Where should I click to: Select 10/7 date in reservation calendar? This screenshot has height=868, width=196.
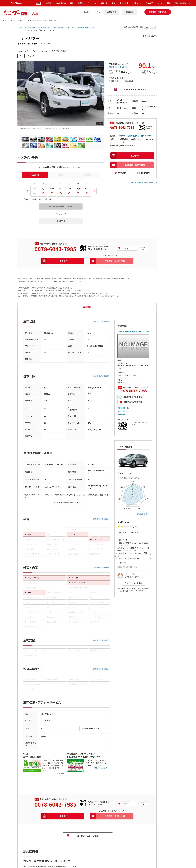[x=87, y=191]
